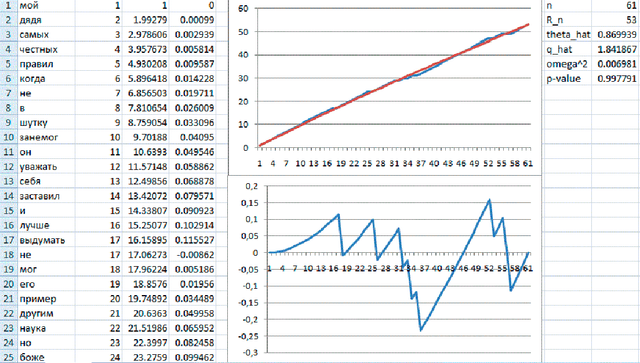The image size is (640, 363).
Task: Select cell showing 10.6393
Action: coord(145,152)
